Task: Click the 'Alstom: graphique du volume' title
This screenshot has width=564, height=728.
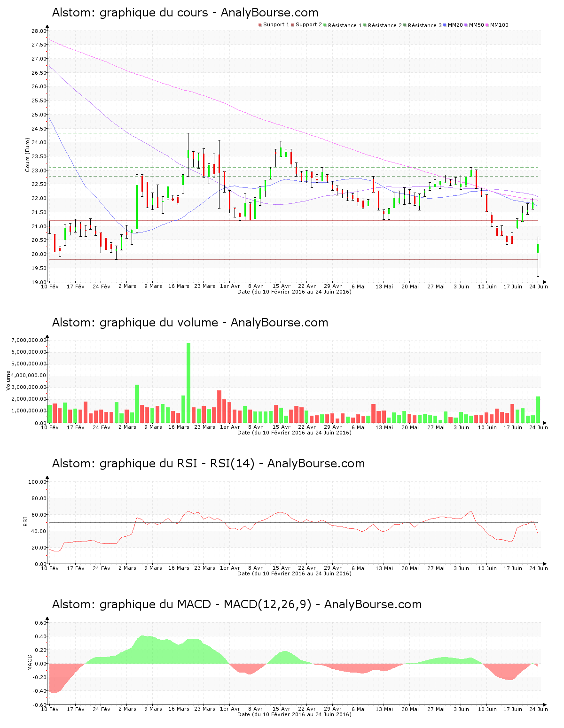Action: click(190, 323)
